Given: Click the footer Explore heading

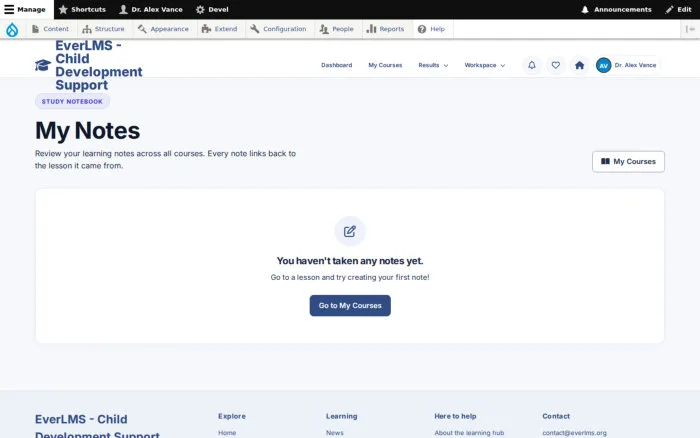Looking at the screenshot, I should click(x=232, y=416).
